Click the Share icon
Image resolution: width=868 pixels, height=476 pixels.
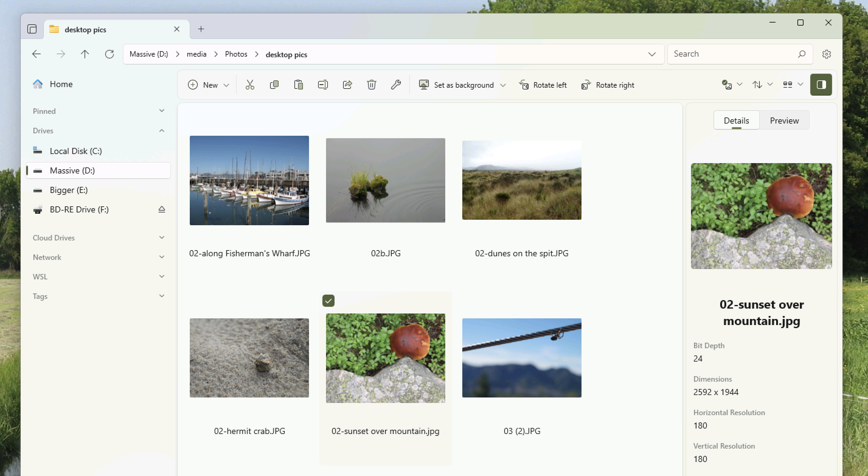pyautogui.click(x=347, y=85)
